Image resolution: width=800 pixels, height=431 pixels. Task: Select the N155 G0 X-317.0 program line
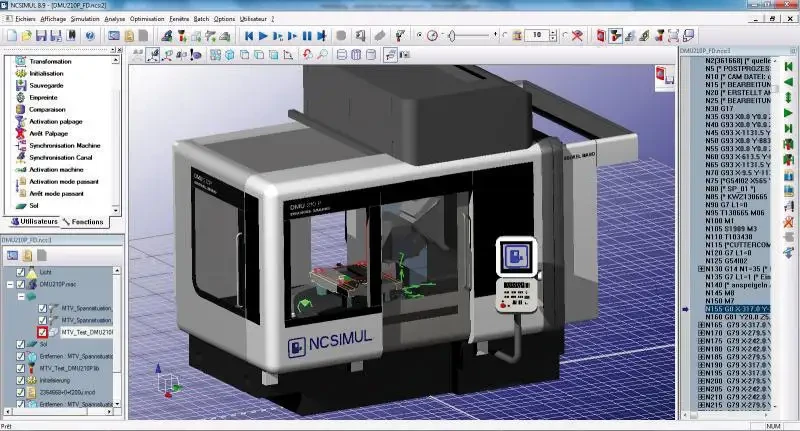(x=738, y=309)
